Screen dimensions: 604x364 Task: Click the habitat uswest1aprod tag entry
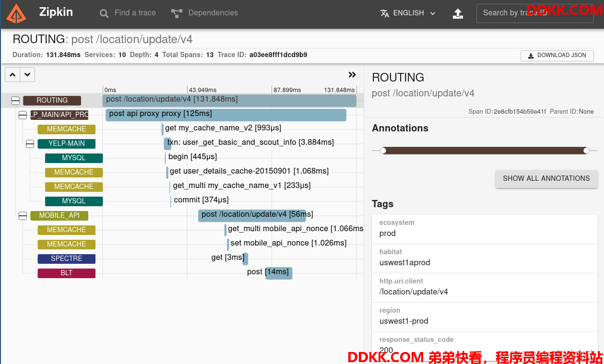[485, 258]
